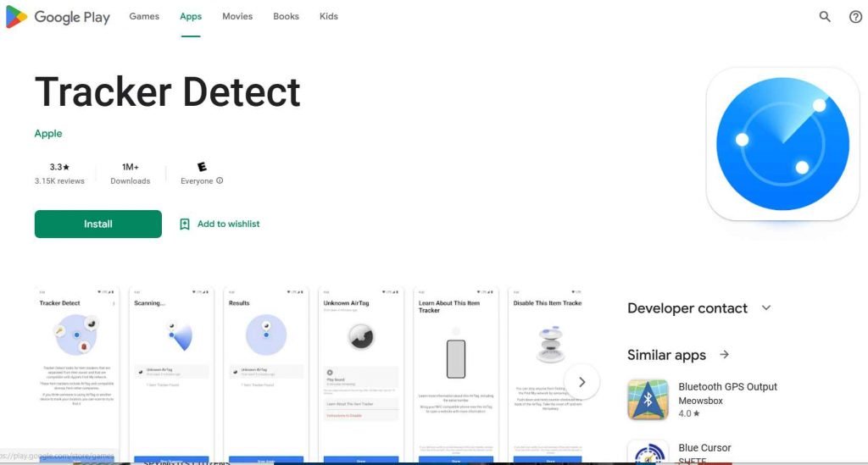Select the Apps tab
The height and width of the screenshot is (465, 868).
(x=191, y=17)
